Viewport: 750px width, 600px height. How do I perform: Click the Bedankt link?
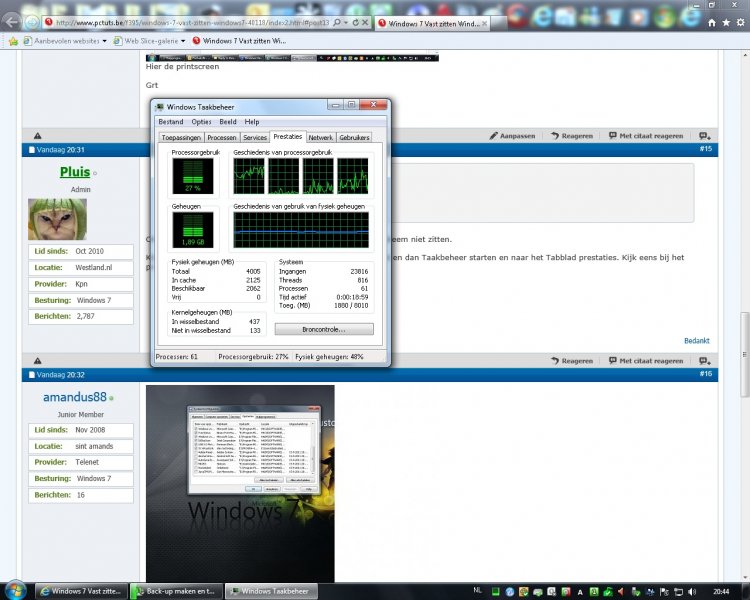click(696, 341)
